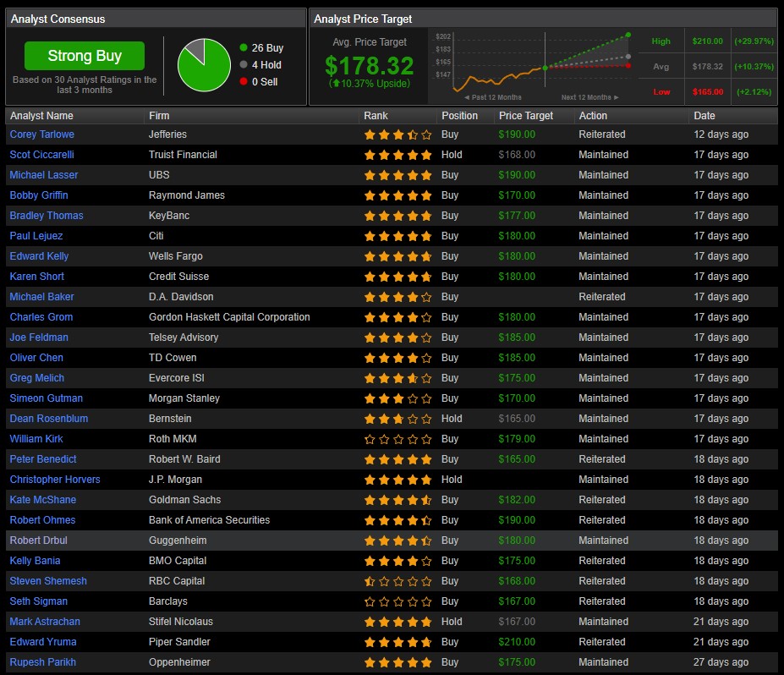Viewport: 784px width, 675px height.
Task: Click the gray 4 Hold legend dot
Action: click(x=244, y=64)
